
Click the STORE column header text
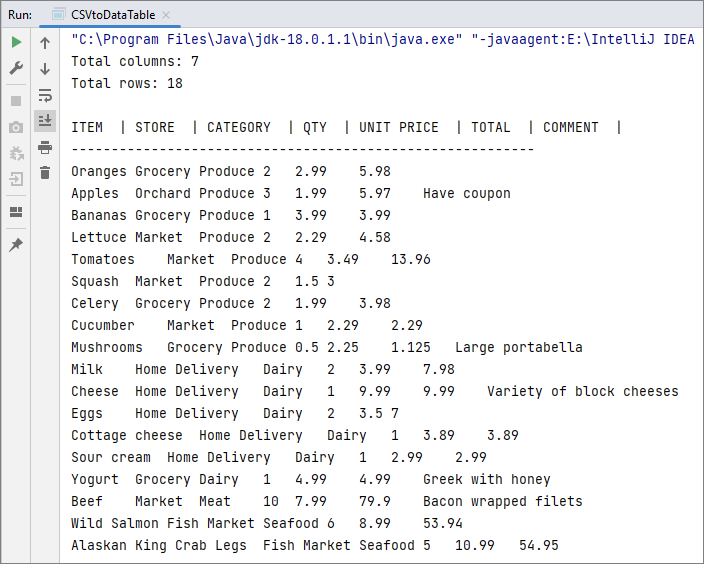coord(155,128)
